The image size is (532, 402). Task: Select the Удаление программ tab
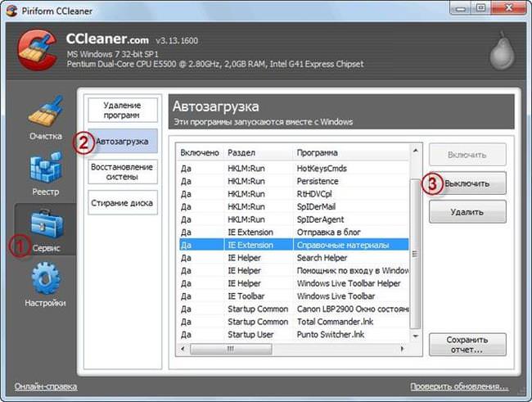tap(123, 110)
